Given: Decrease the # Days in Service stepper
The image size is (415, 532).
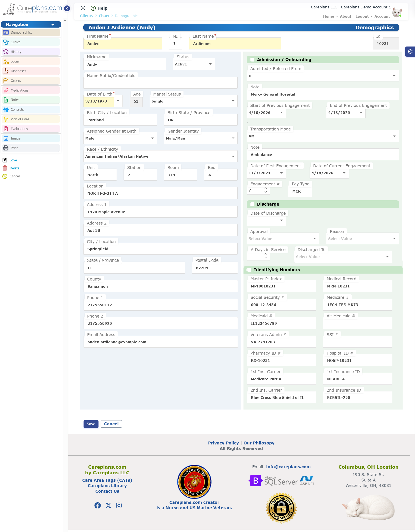Looking at the screenshot, I should pyautogui.click(x=266, y=257).
